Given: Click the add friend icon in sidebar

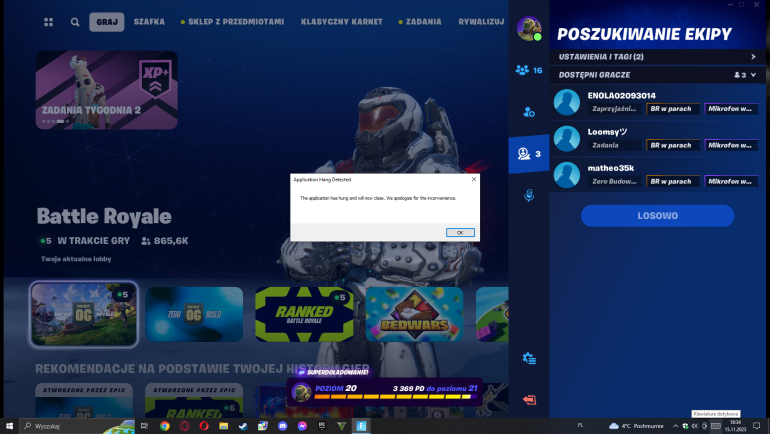Looking at the screenshot, I should coord(529,112).
